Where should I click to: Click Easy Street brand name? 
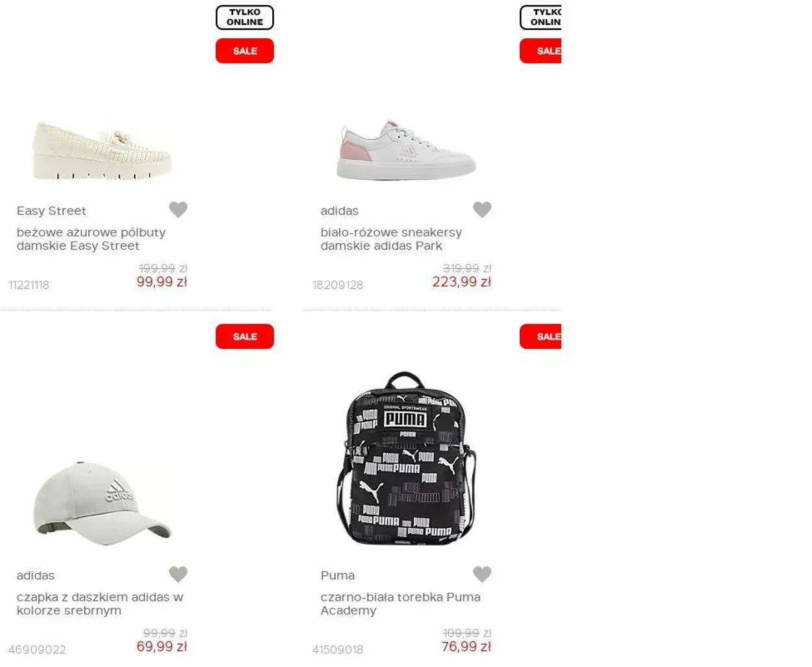click(51, 210)
